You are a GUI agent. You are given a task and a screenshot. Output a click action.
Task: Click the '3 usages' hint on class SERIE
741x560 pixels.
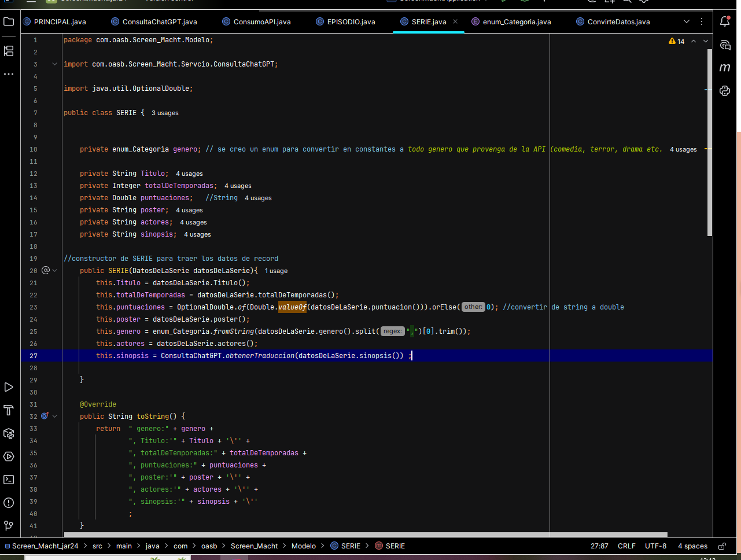165,113
